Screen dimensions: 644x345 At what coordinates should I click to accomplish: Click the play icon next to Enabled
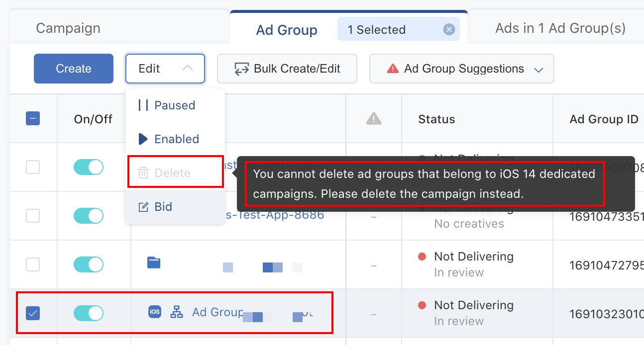143,139
